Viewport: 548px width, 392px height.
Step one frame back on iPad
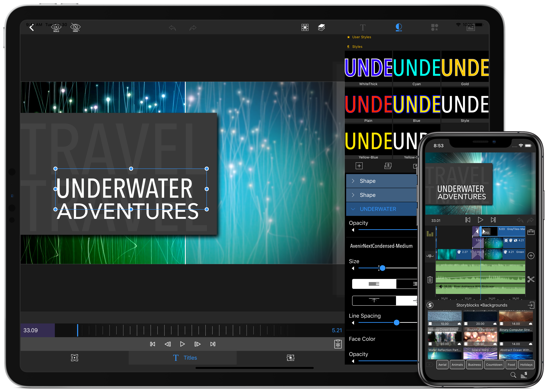point(168,344)
